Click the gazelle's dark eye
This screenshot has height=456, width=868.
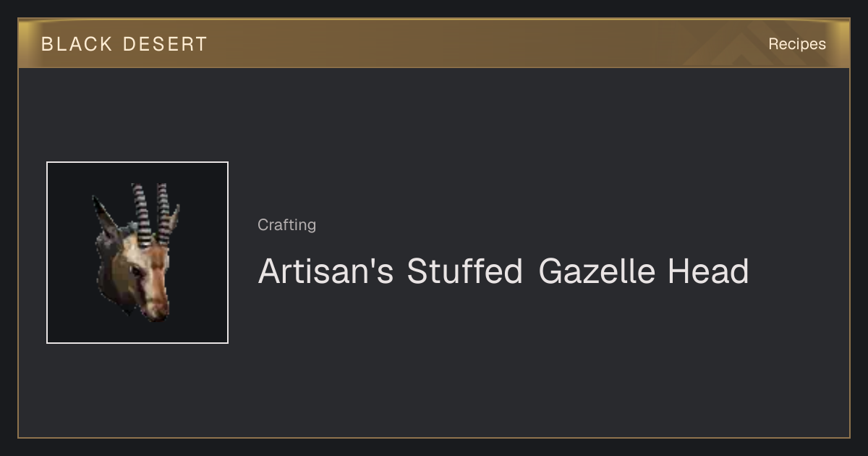click(135, 270)
